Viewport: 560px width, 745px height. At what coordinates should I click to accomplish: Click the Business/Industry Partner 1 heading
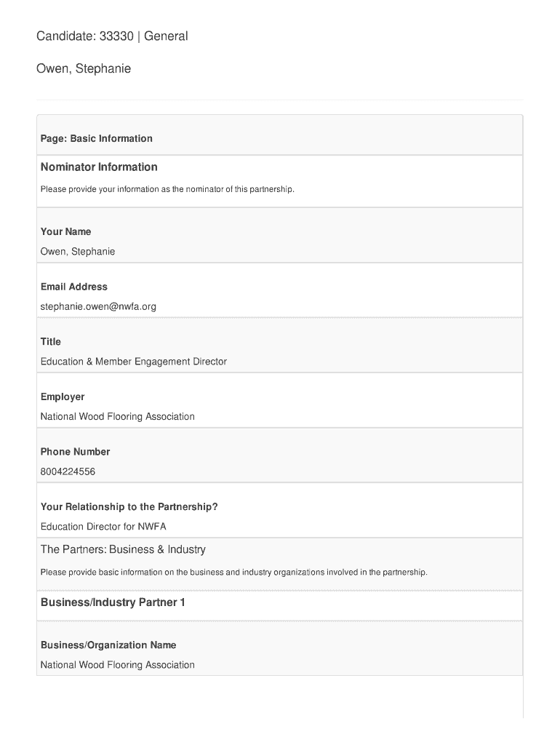click(x=113, y=602)
